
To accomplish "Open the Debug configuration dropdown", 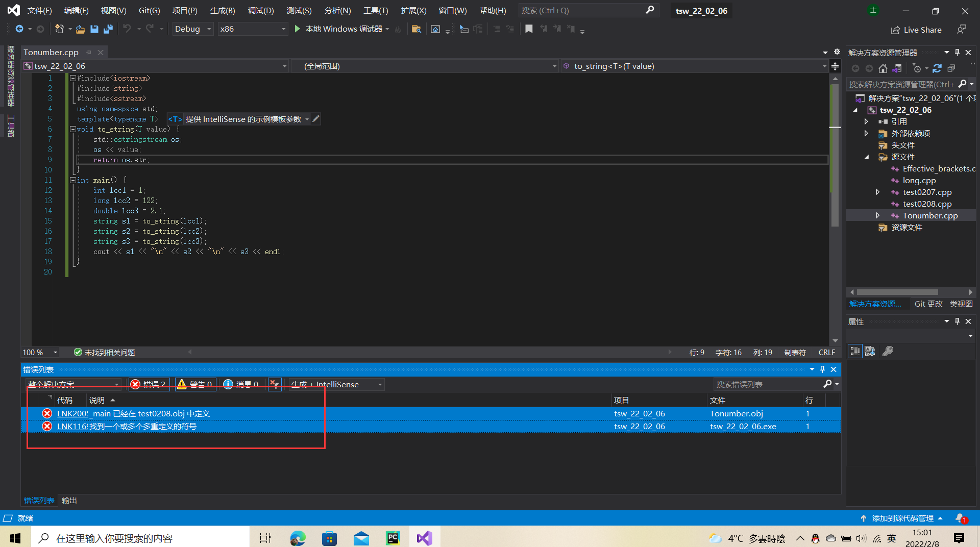I will (192, 29).
